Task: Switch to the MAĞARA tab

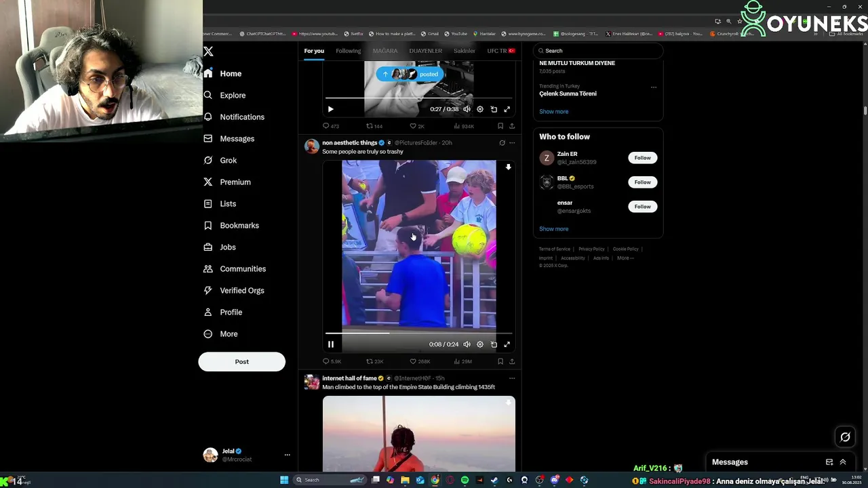Action: [x=385, y=51]
